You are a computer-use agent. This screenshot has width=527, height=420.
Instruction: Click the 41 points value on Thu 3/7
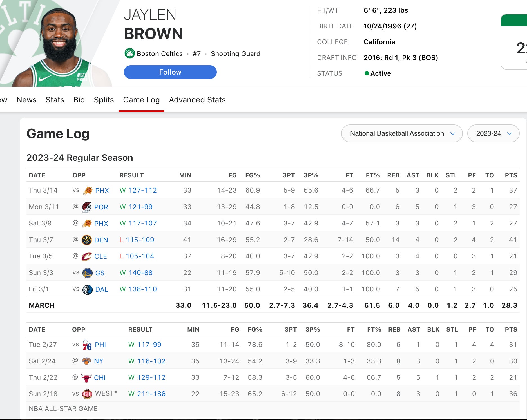coord(513,240)
